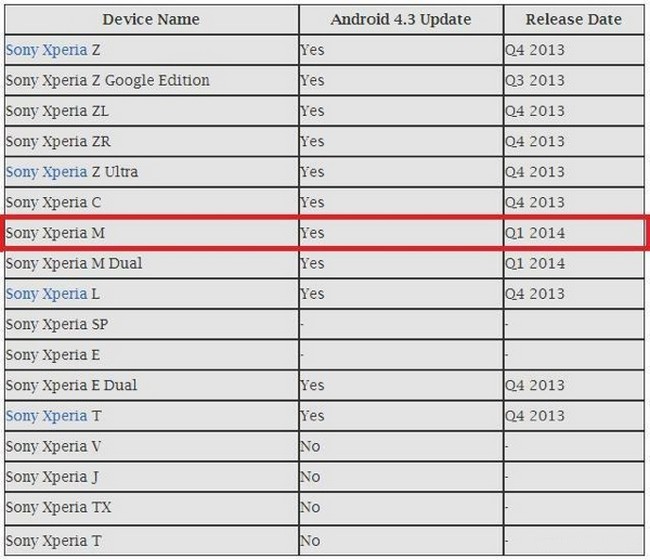Image resolution: width=650 pixels, height=560 pixels.
Task: Follow the Sony Xperia L link
Action: click(x=46, y=293)
